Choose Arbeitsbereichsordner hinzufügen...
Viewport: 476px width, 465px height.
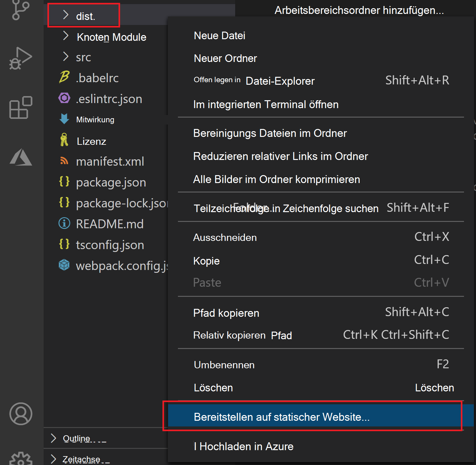359,10
